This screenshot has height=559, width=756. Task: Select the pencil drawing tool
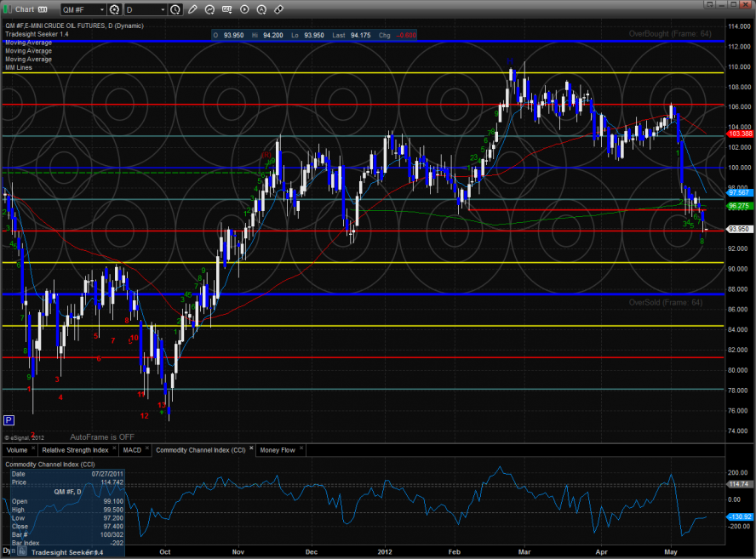tap(193, 10)
